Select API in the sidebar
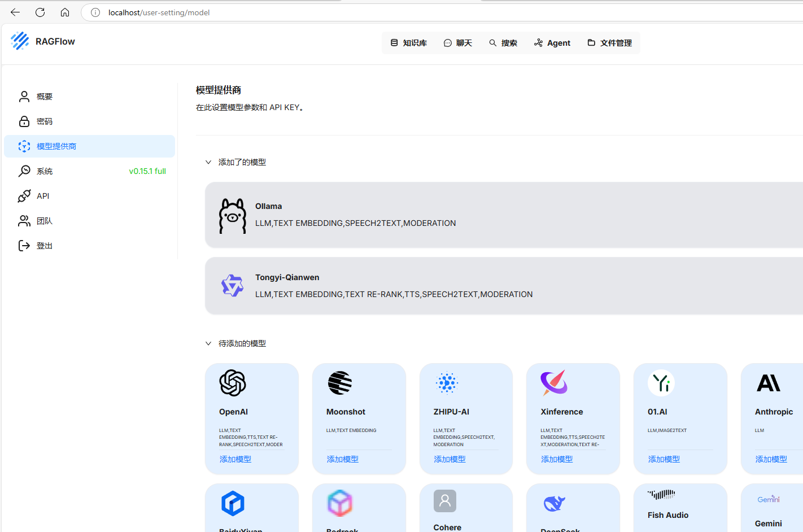Image resolution: width=803 pixels, height=532 pixels. 90,196
